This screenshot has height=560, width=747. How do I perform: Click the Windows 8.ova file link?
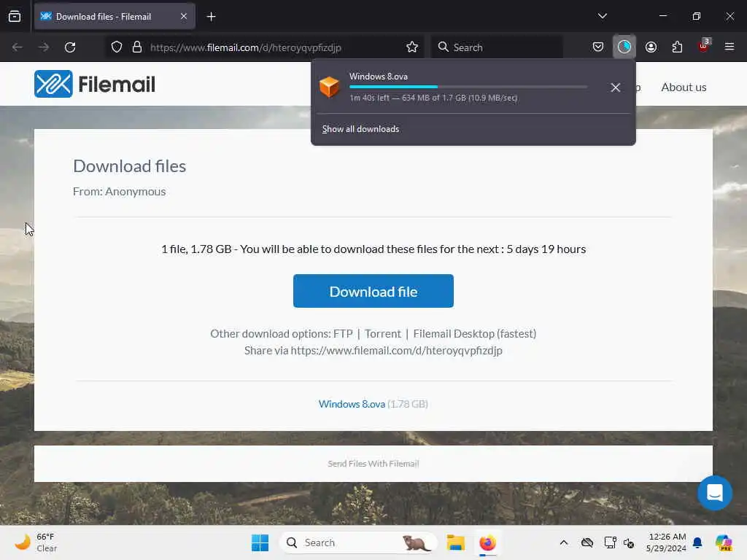pos(352,404)
